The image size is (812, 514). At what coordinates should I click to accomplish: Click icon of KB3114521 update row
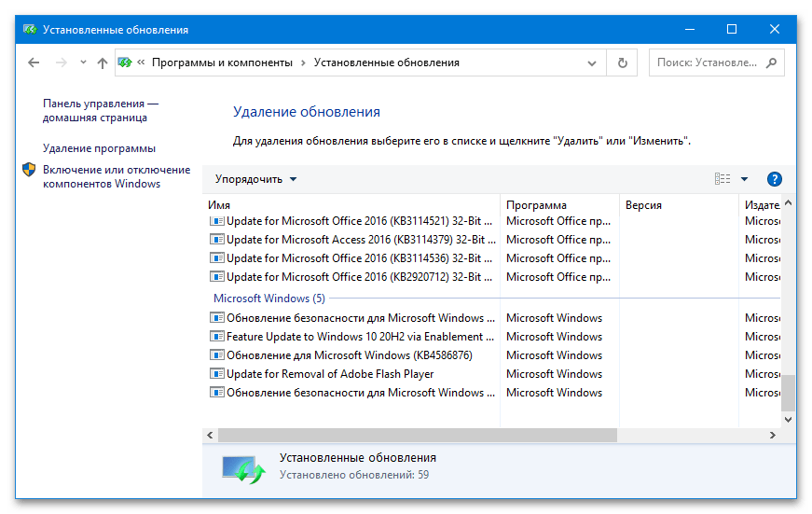click(x=216, y=221)
